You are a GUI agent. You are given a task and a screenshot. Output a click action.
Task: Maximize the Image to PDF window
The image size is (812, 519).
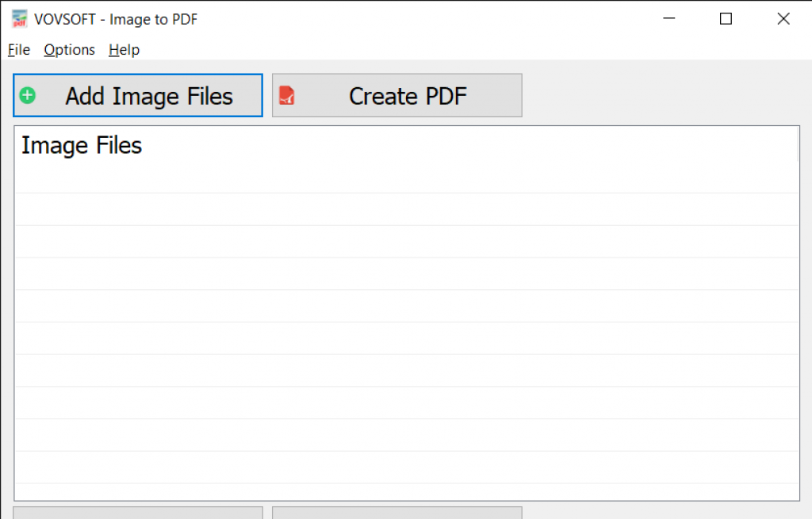726,19
